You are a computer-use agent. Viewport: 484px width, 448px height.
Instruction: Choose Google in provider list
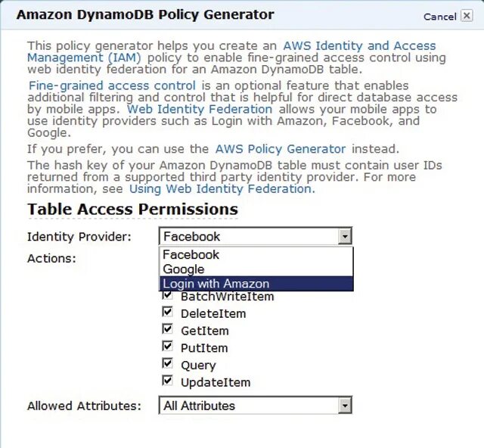[184, 269]
